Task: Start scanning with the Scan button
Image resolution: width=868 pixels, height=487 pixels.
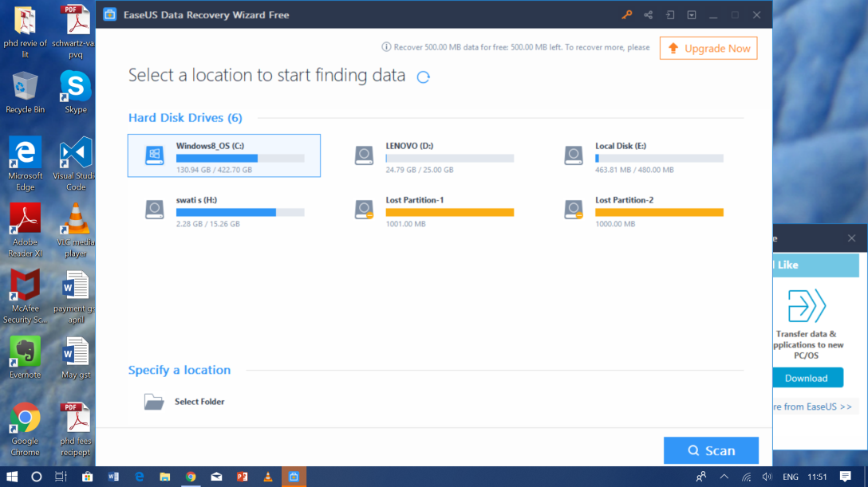Action: [x=712, y=450]
